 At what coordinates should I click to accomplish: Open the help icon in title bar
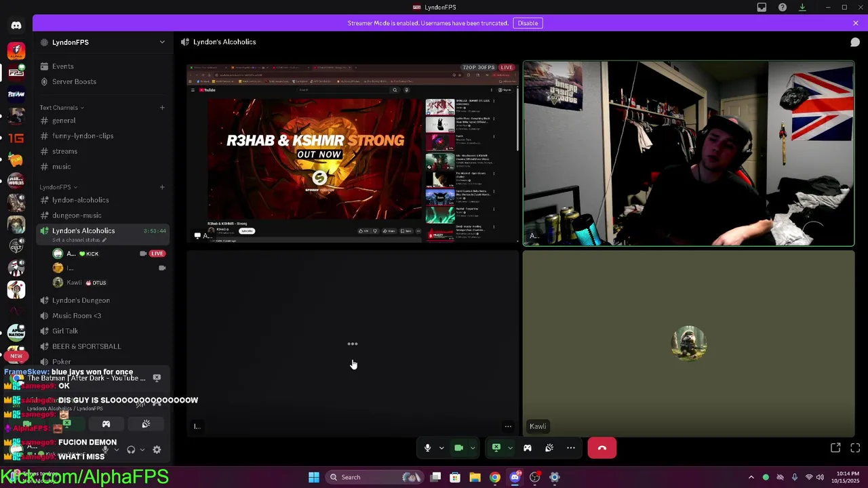783,7
